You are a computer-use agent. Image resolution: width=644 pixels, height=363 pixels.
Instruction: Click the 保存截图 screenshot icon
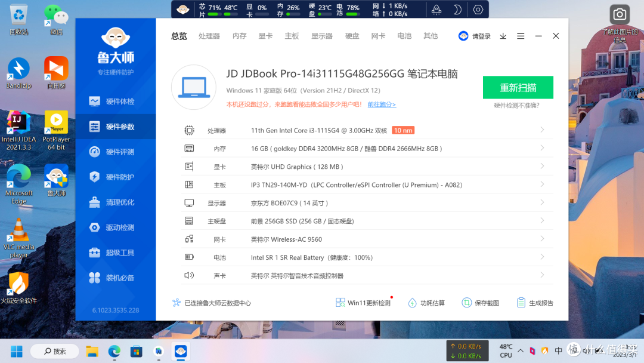pos(466,302)
